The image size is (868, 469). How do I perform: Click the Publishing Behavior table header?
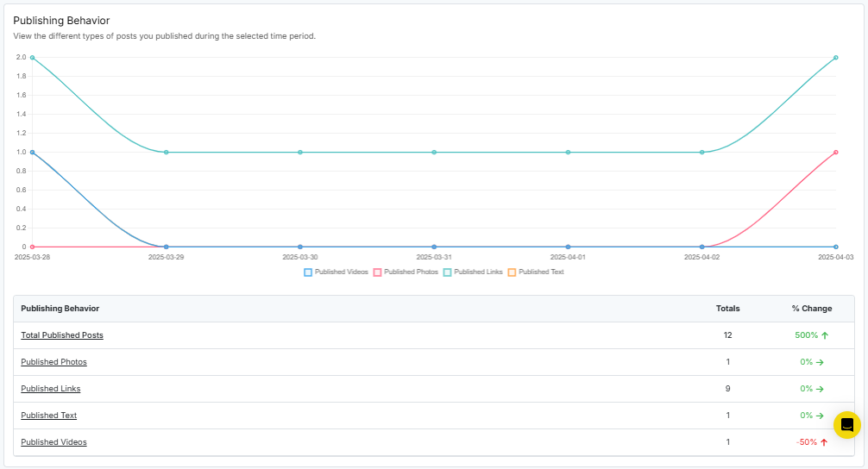tap(60, 309)
